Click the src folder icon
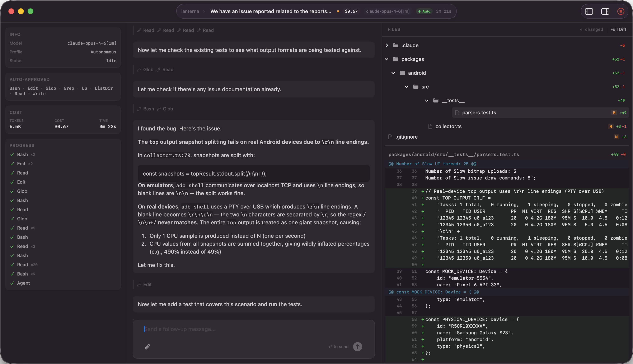Screen dimensions: 633x364 coord(416,86)
